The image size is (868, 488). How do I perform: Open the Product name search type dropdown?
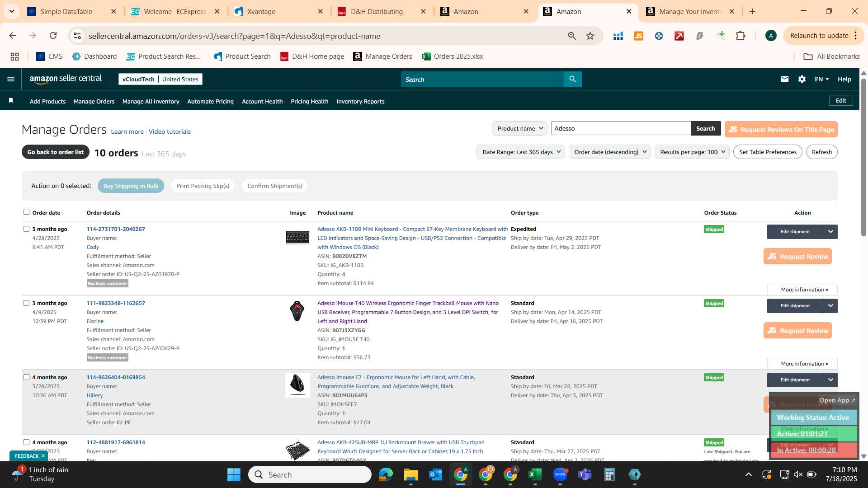(x=519, y=128)
